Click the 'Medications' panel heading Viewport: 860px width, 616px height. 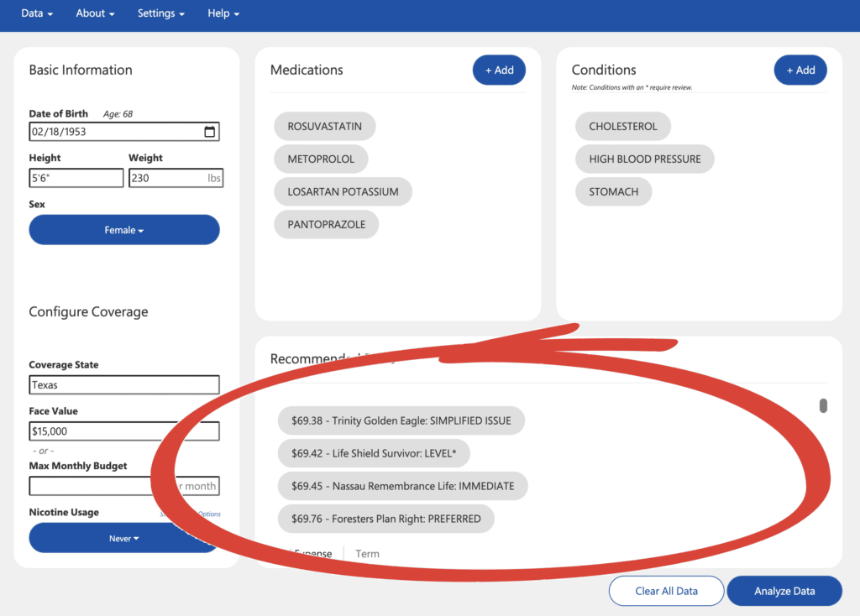click(x=307, y=70)
